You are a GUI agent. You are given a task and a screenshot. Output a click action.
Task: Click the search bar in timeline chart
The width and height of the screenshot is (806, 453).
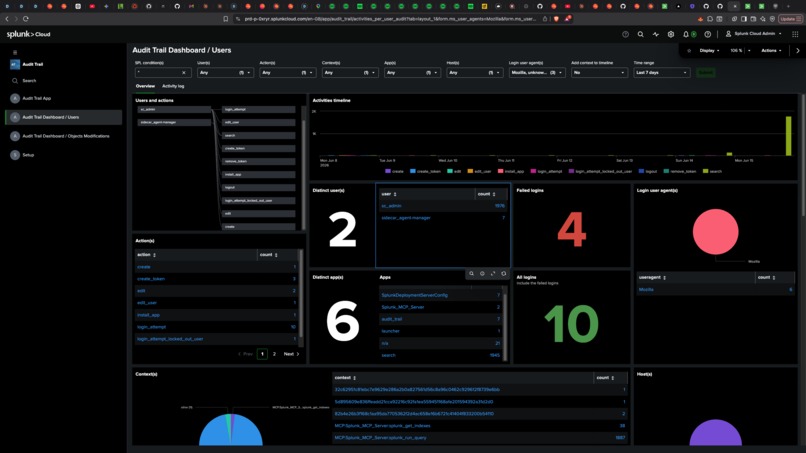[x=788, y=136]
